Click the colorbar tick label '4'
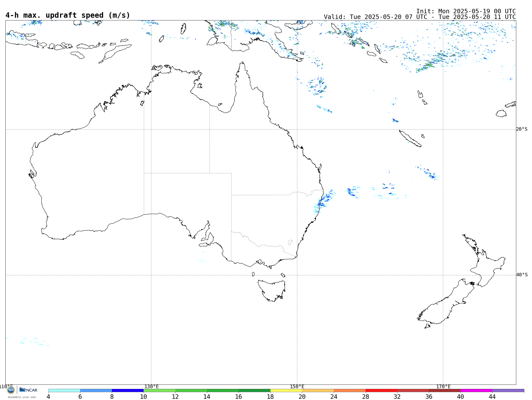The height and width of the screenshot is (400, 532). pos(48,397)
